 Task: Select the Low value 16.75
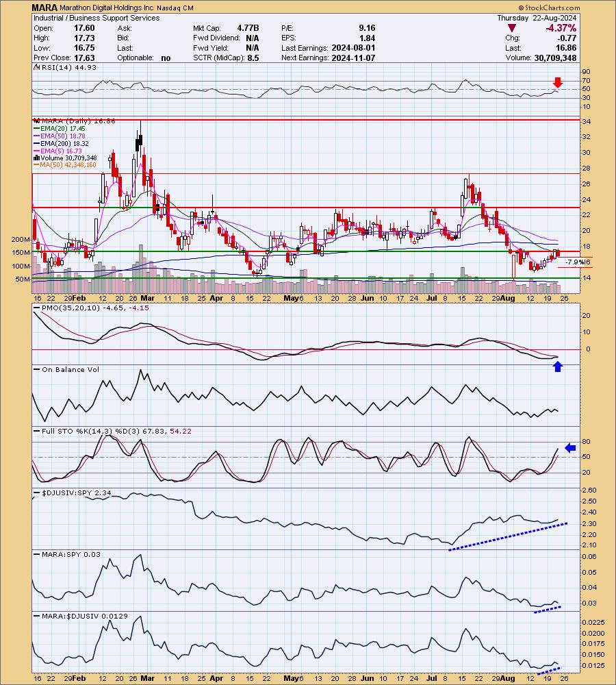[84, 48]
